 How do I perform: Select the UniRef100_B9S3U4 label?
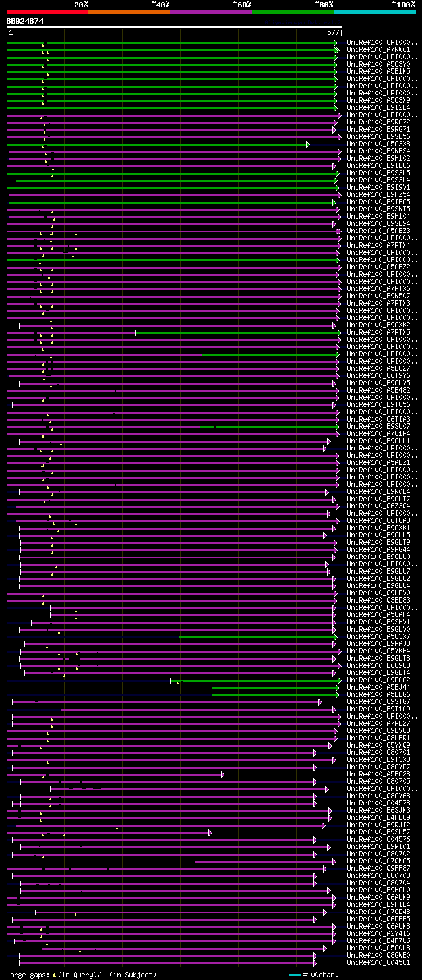tap(378, 180)
